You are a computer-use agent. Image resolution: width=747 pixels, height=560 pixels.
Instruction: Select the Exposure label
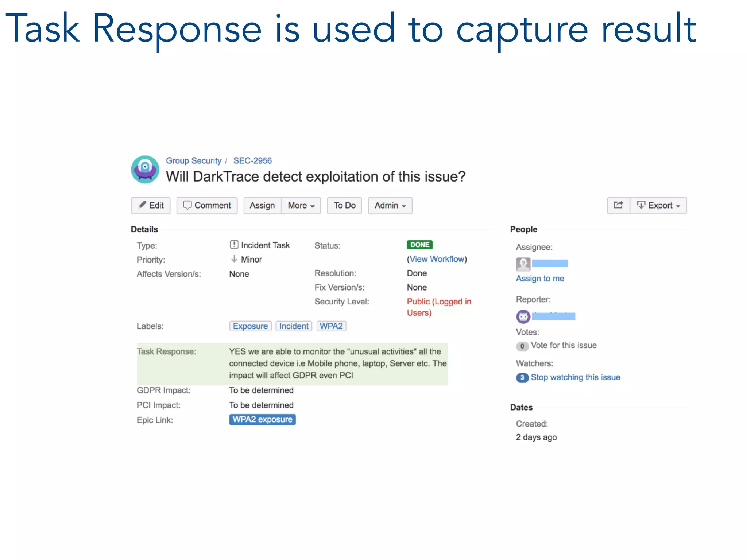(x=250, y=326)
